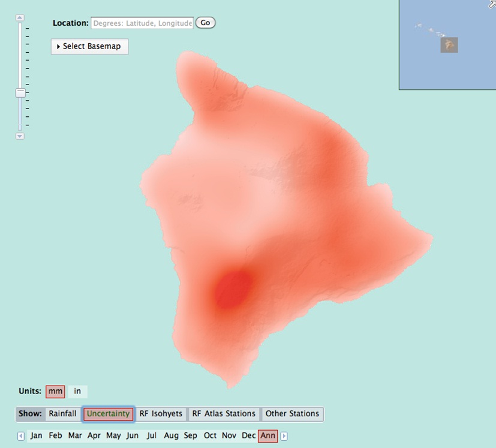Show the Rainfall layer
496x448 pixels.
pos(62,414)
